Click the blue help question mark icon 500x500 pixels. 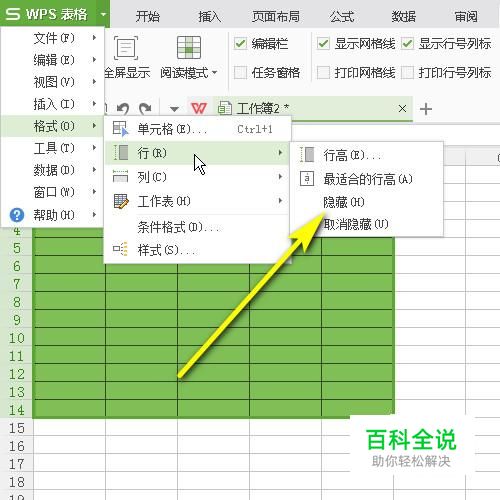click(17, 215)
